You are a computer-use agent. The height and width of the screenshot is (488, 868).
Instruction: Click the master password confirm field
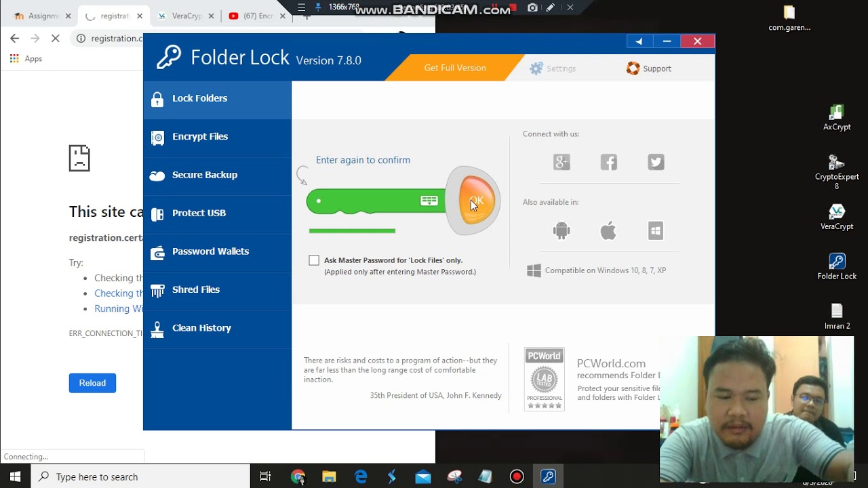(x=375, y=201)
